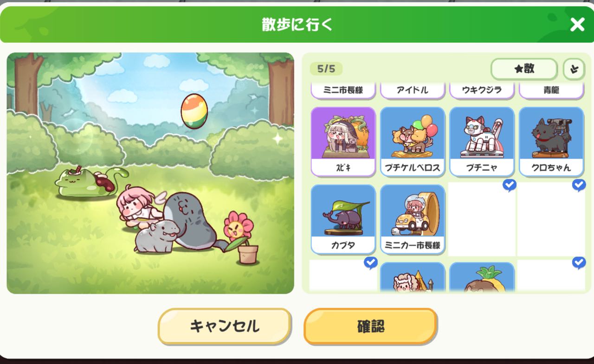Uncheck the selected card right of ミニカー市長様
The width and height of the screenshot is (594, 364).
click(482, 218)
